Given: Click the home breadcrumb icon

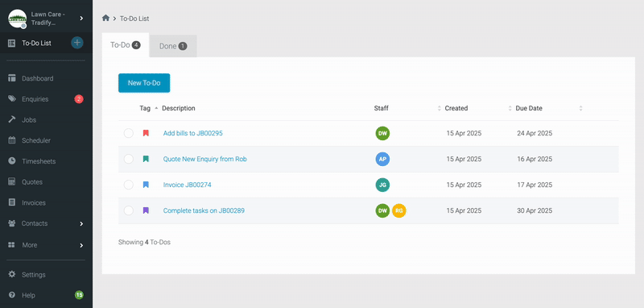Looking at the screenshot, I should coord(105,18).
